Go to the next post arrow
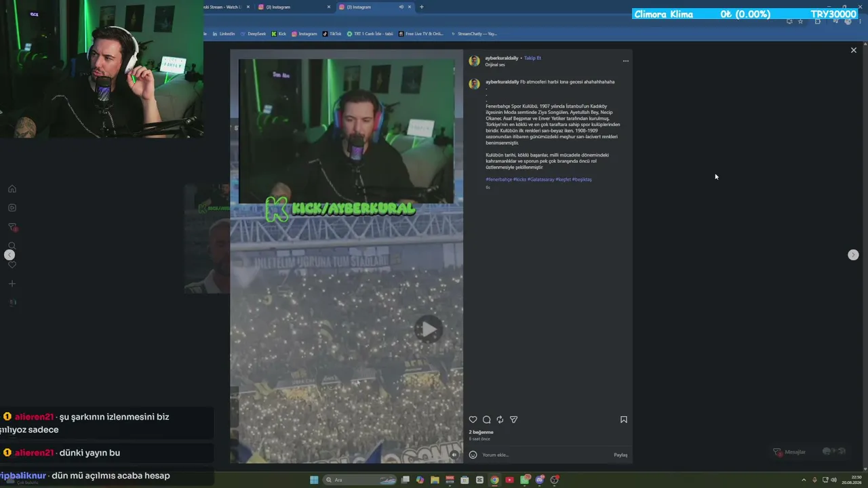868x488 pixels. coord(853,255)
